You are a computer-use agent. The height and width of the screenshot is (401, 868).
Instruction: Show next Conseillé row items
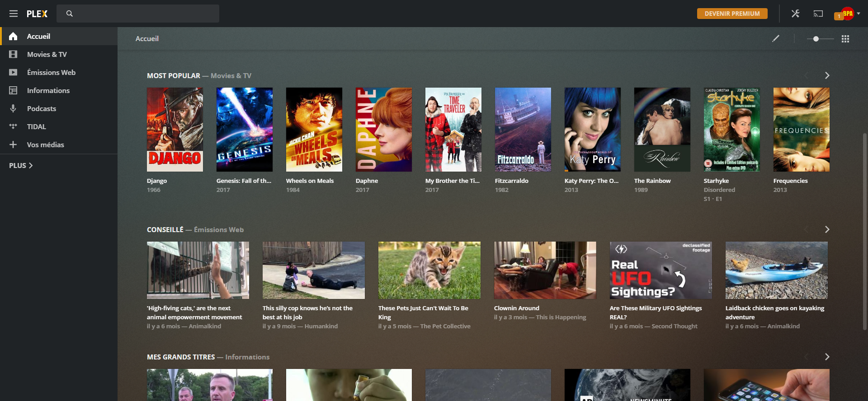[827, 229]
